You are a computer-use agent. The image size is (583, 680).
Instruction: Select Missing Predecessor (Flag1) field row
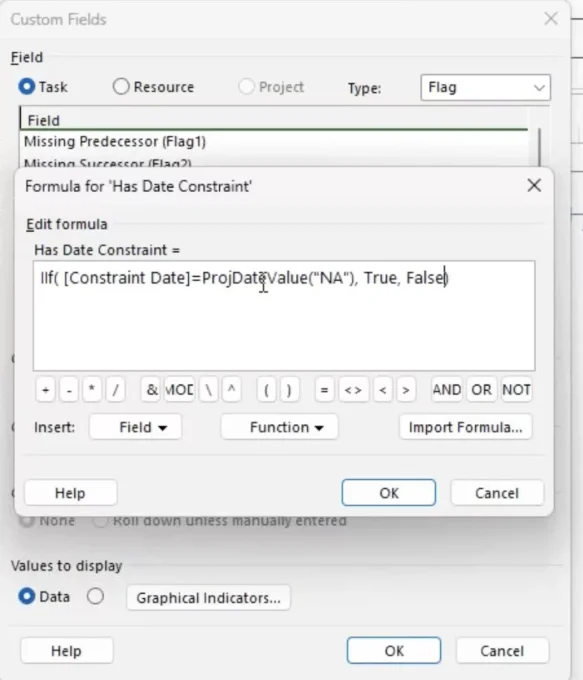[273, 141]
